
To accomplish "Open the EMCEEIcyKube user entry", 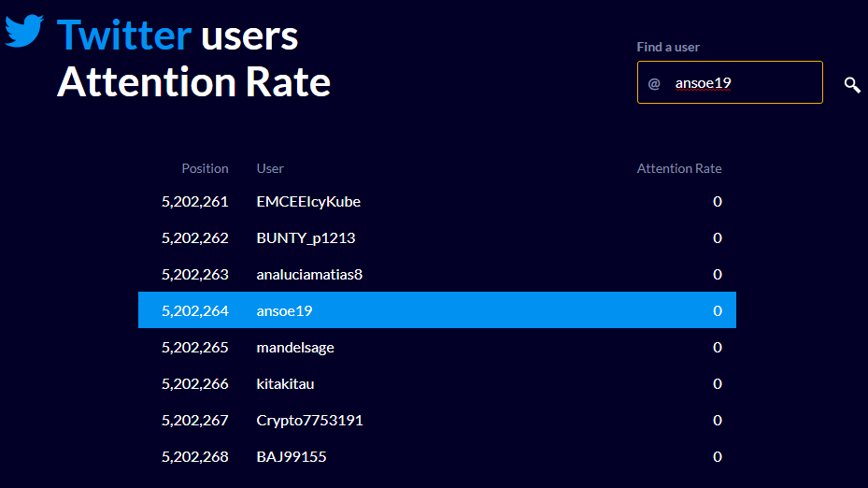I will point(308,202).
